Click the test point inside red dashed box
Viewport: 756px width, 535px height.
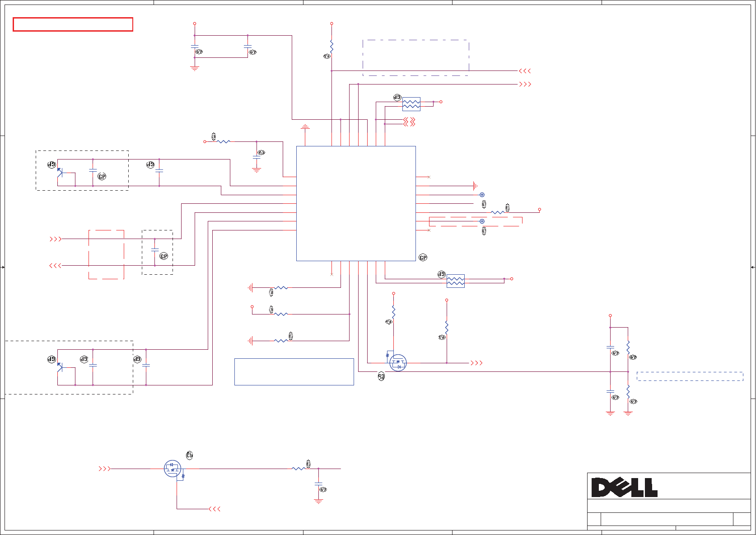pos(482,221)
